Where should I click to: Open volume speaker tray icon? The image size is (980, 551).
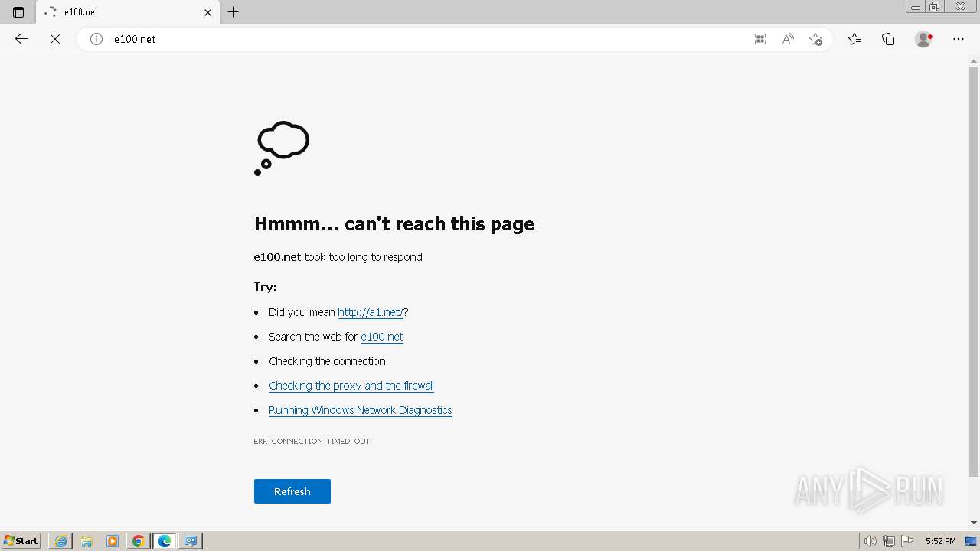pyautogui.click(x=871, y=541)
